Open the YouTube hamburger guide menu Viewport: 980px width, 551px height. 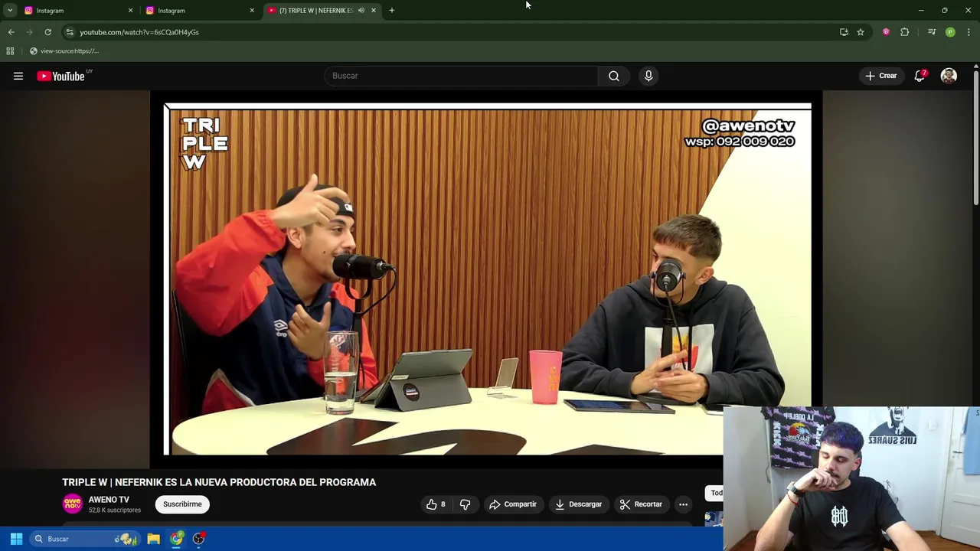18,76
